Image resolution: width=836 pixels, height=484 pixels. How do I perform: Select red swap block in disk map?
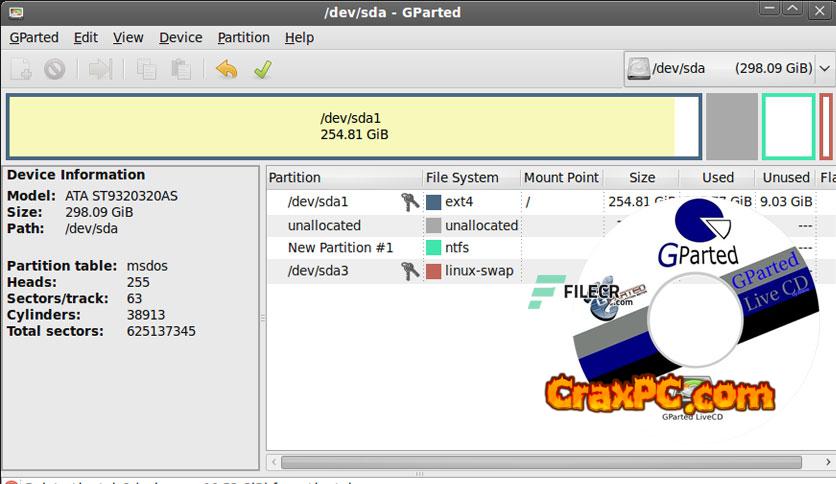(x=826, y=126)
